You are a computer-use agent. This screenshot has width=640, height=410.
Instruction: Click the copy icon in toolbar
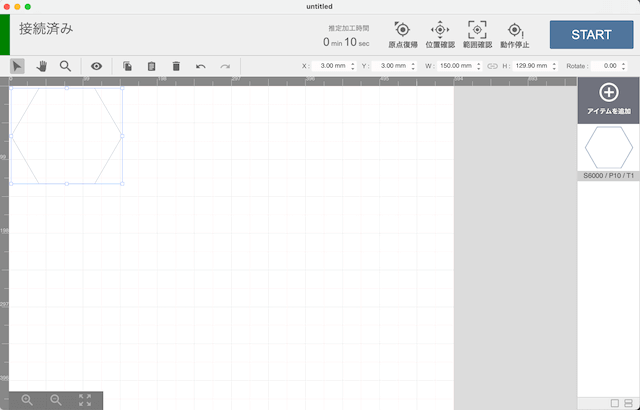coord(127,66)
